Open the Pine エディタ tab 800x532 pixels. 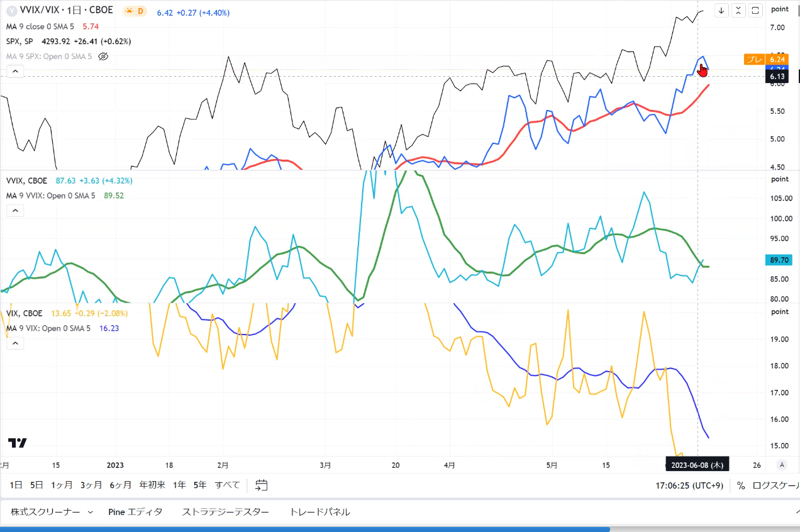click(x=135, y=512)
